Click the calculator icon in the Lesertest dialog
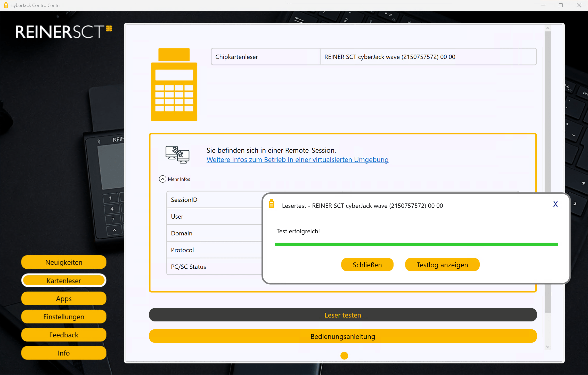The image size is (588, 375). coord(271,204)
